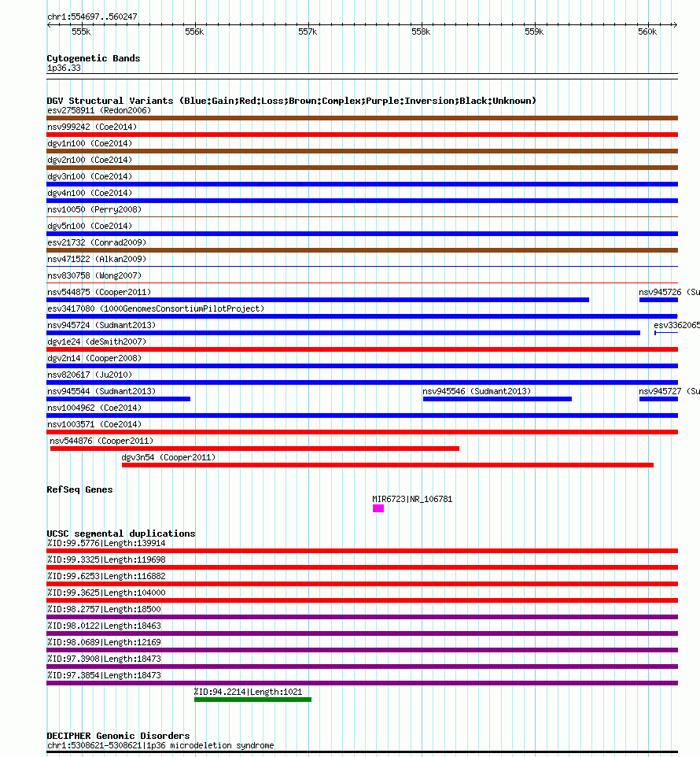Select the nsv999242 (Coe2014) red loss bar
Image resolution: width=700 pixels, height=757 pixels.
tap(363, 135)
